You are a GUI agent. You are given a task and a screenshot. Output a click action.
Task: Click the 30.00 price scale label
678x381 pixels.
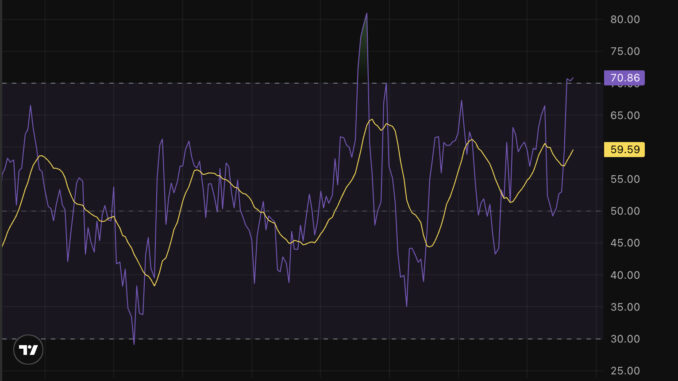[x=625, y=339]
